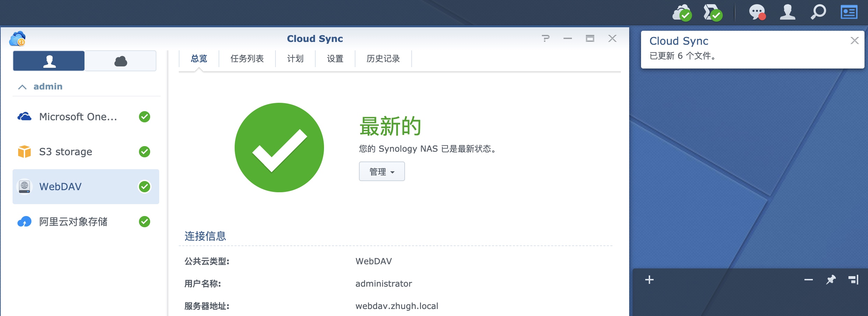
Task: Click the Microsoft OneDrive sync status checkmark
Action: click(145, 117)
